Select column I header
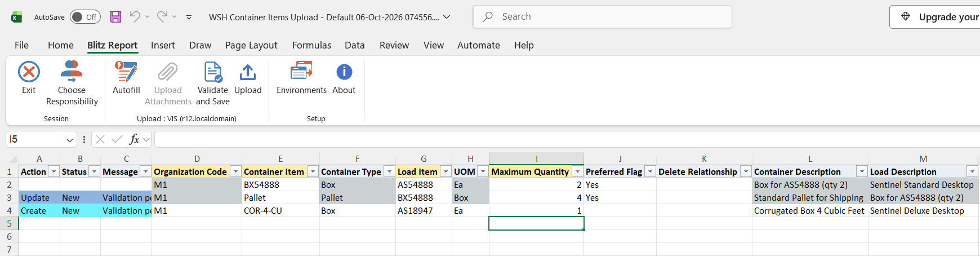 [x=536, y=159]
